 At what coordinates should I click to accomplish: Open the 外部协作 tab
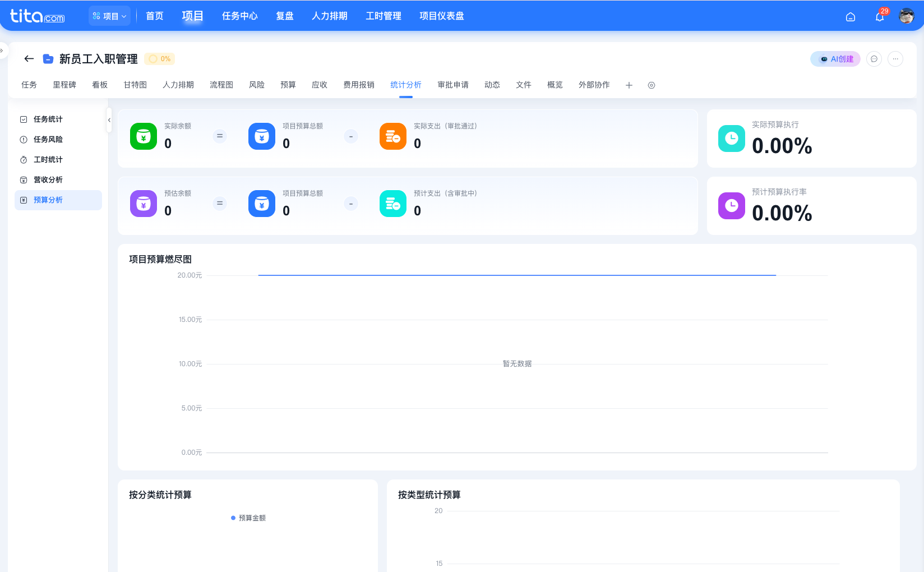click(594, 85)
